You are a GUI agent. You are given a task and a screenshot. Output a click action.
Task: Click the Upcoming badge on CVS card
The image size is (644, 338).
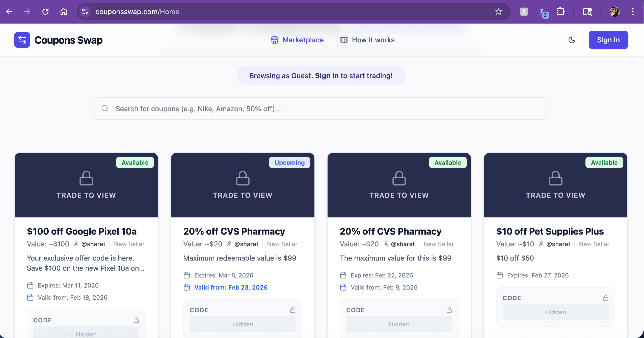coord(289,162)
